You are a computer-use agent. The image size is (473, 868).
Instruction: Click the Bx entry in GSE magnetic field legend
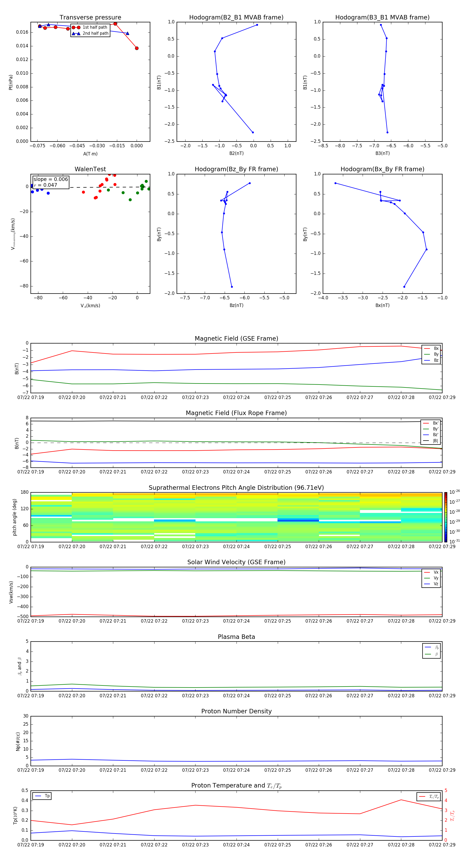(x=431, y=349)
